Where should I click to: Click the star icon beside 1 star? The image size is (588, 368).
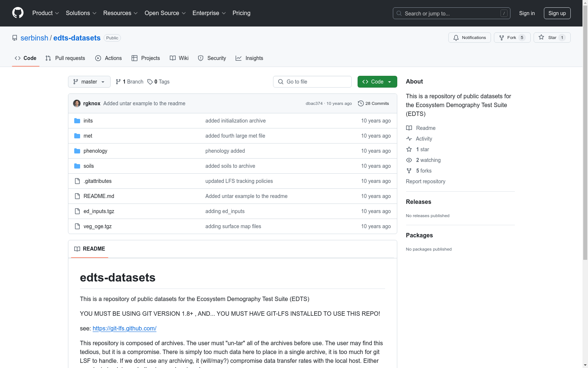coord(409,149)
